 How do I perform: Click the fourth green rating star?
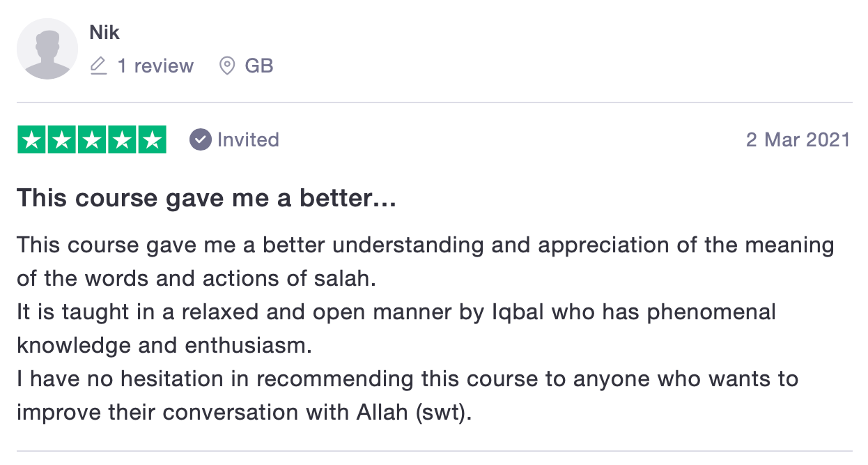coord(122,140)
